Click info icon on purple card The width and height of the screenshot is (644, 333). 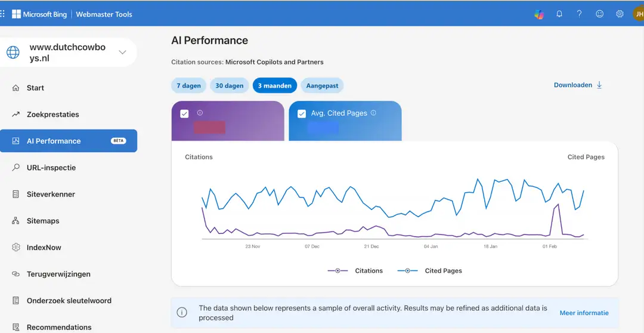click(200, 113)
